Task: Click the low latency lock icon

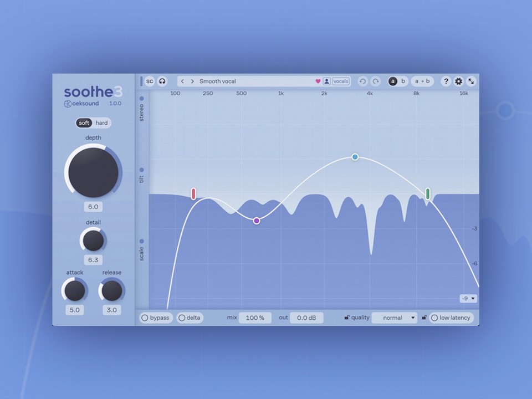Action: tap(424, 318)
